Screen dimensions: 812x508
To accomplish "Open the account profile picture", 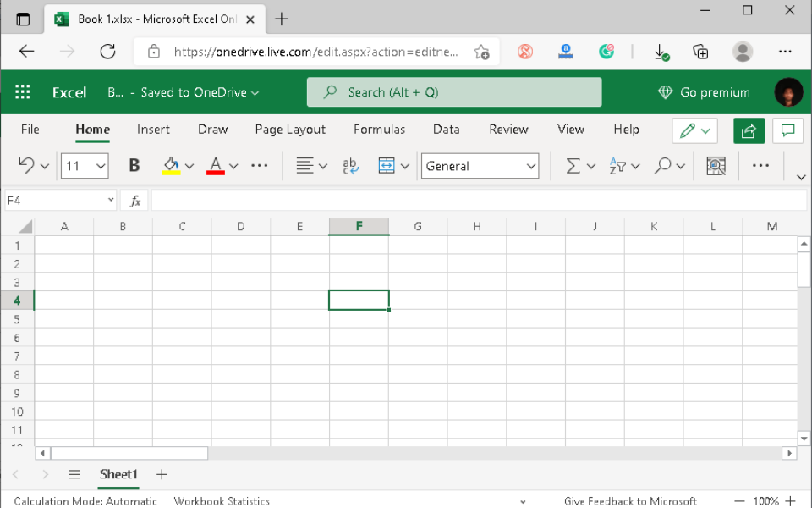I will (x=788, y=92).
